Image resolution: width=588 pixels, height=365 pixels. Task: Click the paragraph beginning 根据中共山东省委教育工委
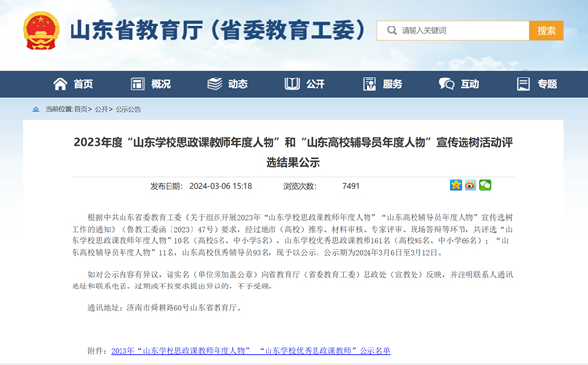point(292,235)
